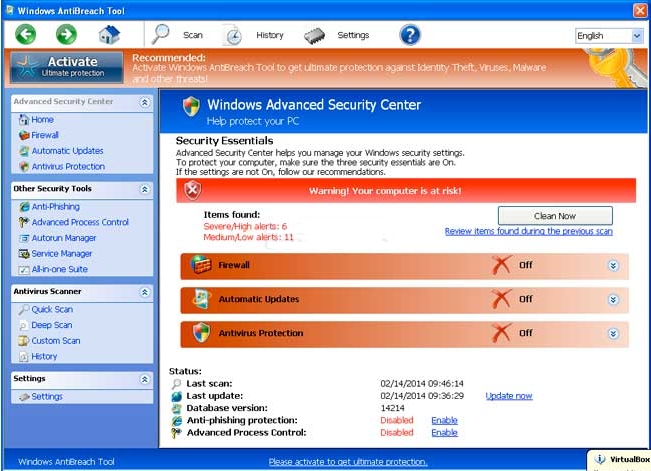Click the sidebar History document icon

[x=24, y=356]
